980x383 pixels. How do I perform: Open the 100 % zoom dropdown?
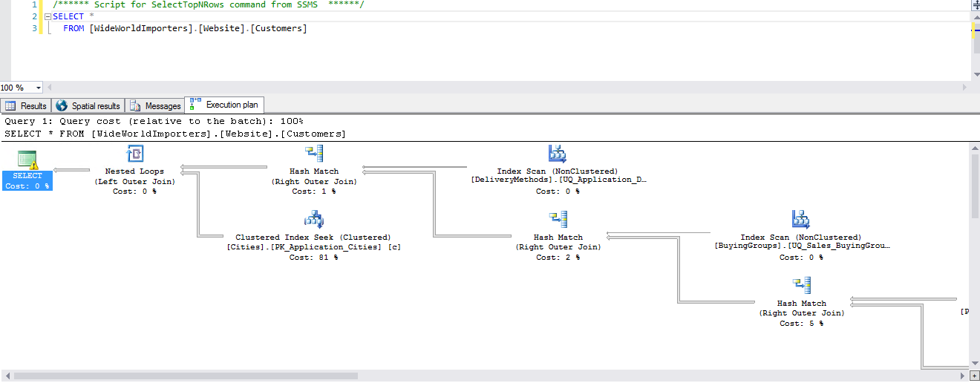[x=39, y=88]
